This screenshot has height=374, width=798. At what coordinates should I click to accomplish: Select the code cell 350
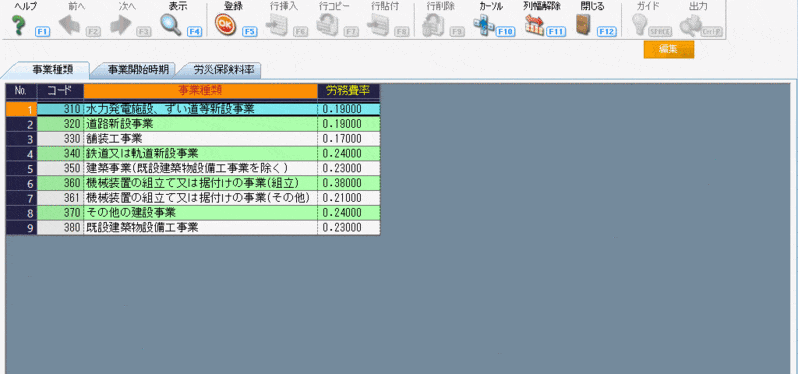[60, 168]
